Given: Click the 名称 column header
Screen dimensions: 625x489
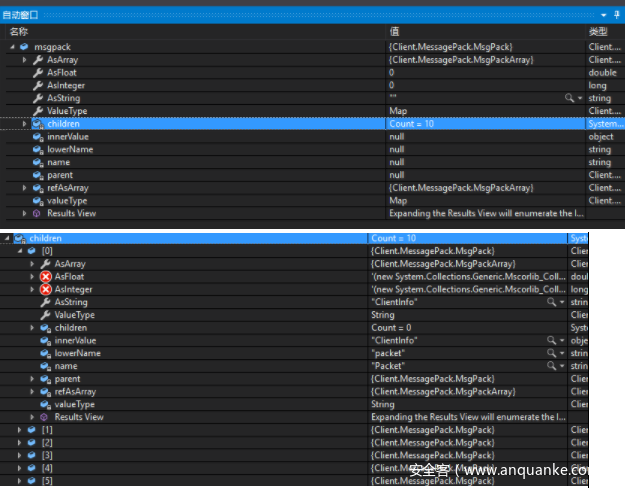Looking at the screenshot, I should (19, 32).
